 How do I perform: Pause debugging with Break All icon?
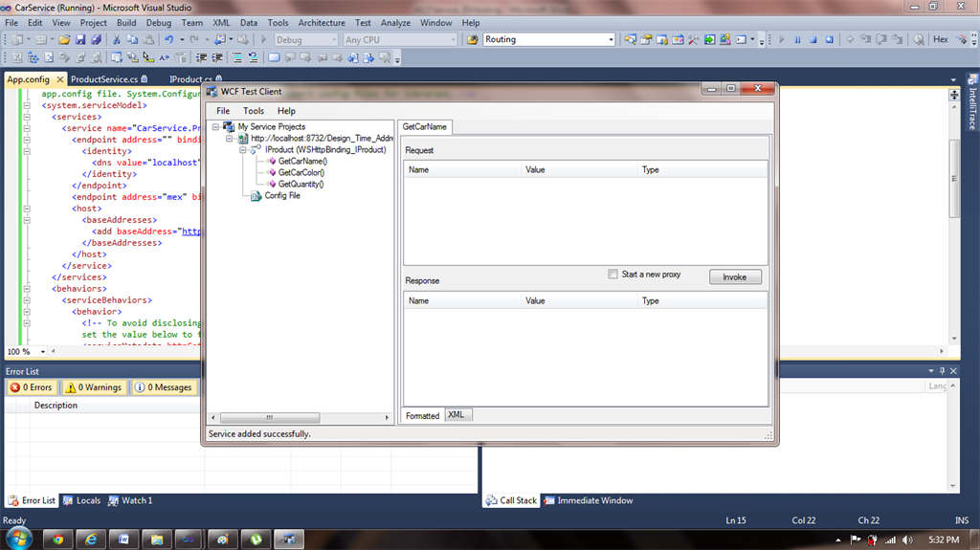click(x=797, y=39)
